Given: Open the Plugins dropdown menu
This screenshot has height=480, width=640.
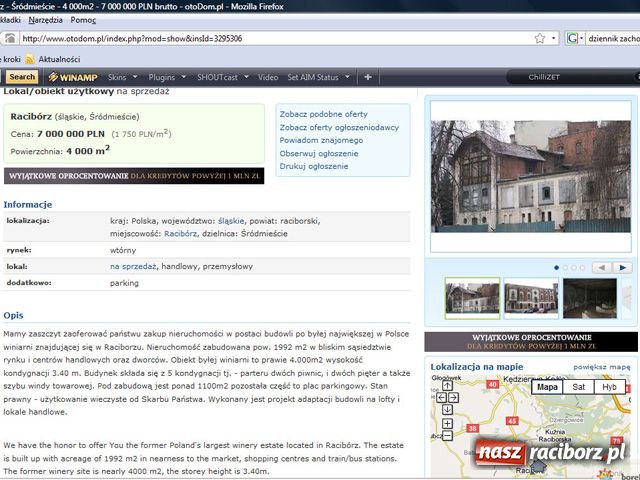Looking at the screenshot, I should click(166, 77).
